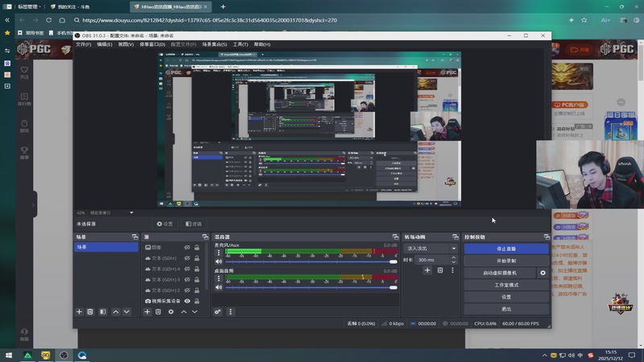Adjust the 麦克风/Aux volume slider
Viewport: 644px width, 362px height.
[x=311, y=262]
